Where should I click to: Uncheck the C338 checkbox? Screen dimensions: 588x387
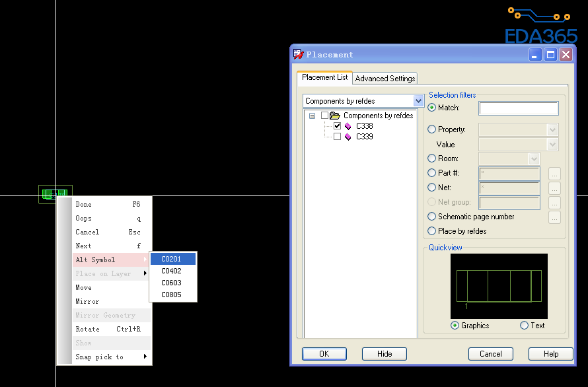tap(337, 126)
